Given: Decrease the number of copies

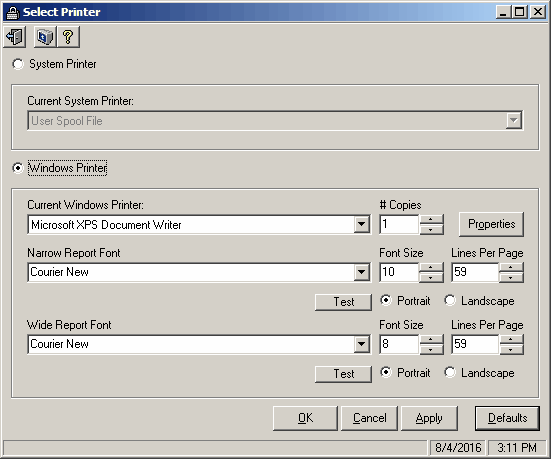Looking at the screenshot, I should (x=431, y=230).
